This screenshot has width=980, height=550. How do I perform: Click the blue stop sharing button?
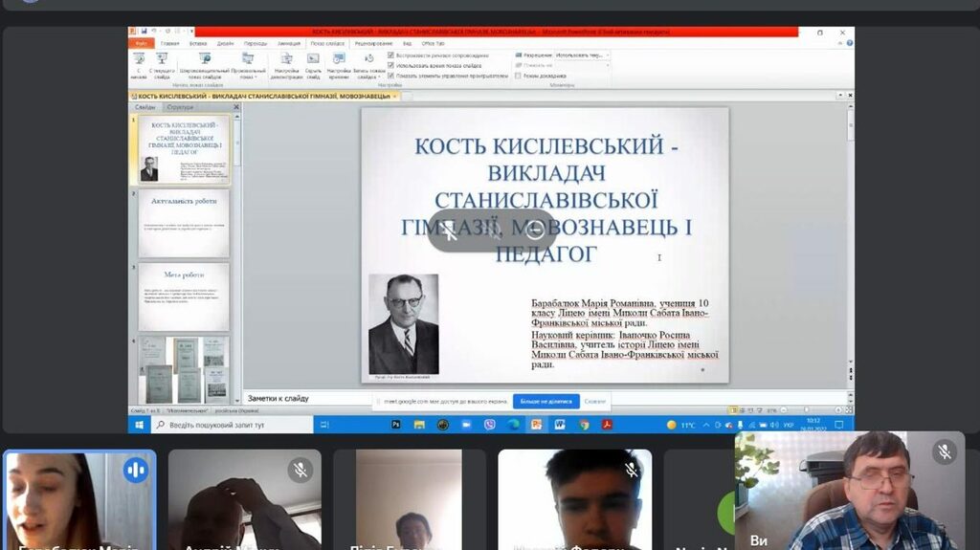(x=546, y=402)
